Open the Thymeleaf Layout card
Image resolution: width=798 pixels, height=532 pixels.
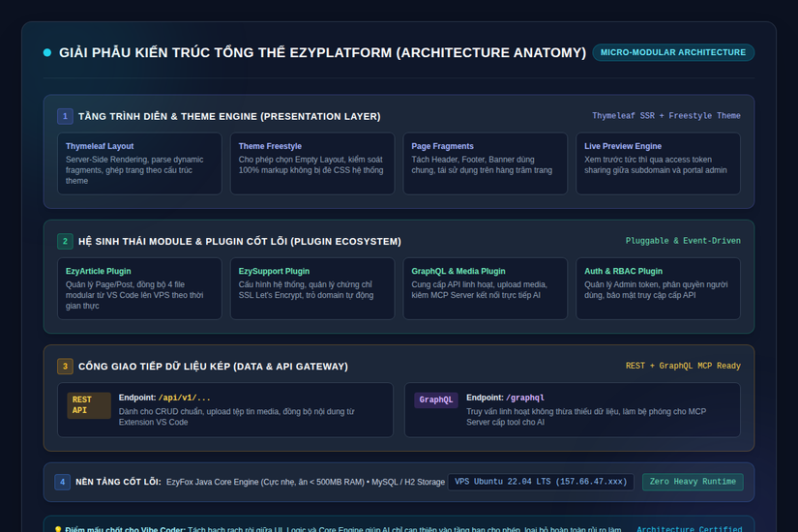[x=139, y=163]
